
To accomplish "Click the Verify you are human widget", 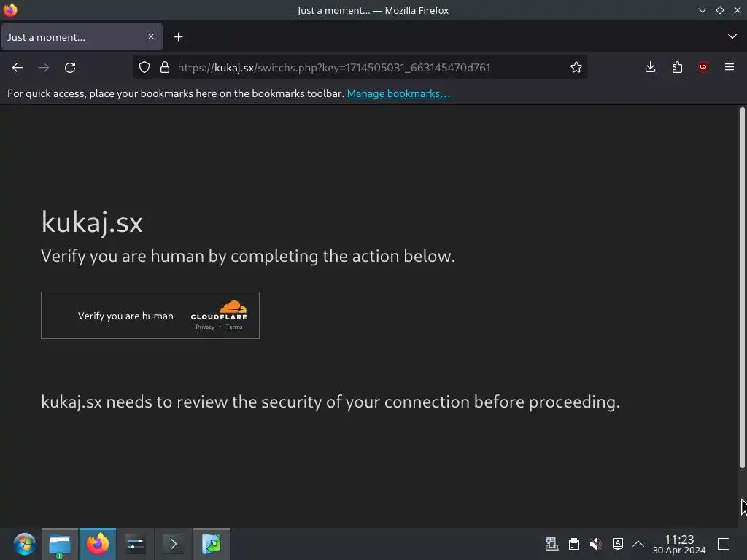I will [150, 315].
